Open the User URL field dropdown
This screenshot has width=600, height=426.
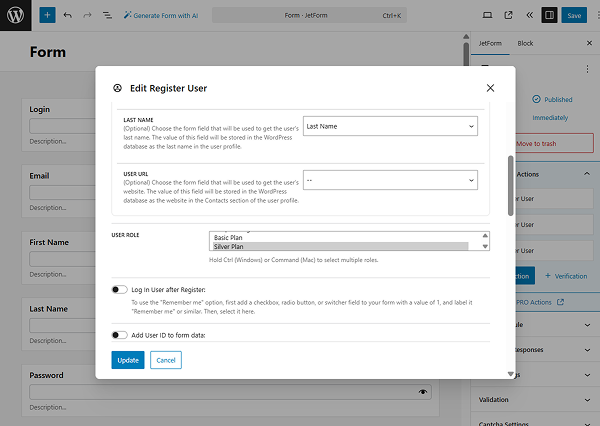click(390, 180)
